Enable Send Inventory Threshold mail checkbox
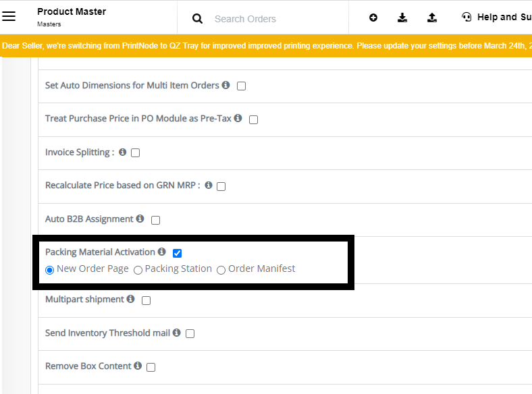This screenshot has width=532, height=394. (190, 334)
